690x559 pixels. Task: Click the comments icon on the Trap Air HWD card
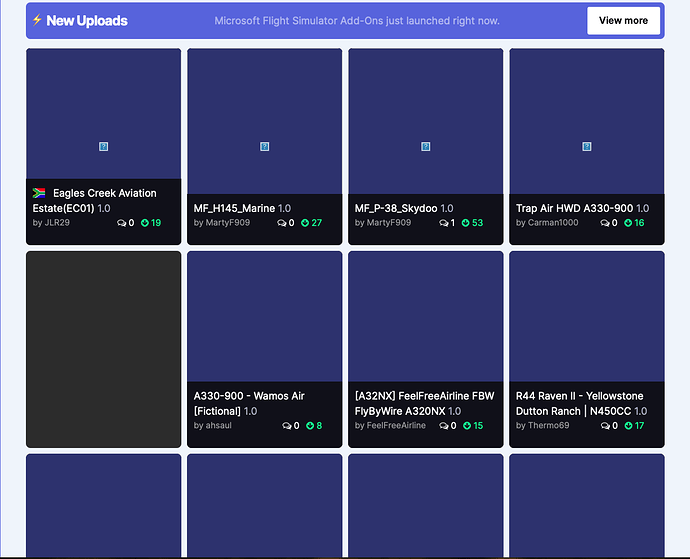(605, 223)
